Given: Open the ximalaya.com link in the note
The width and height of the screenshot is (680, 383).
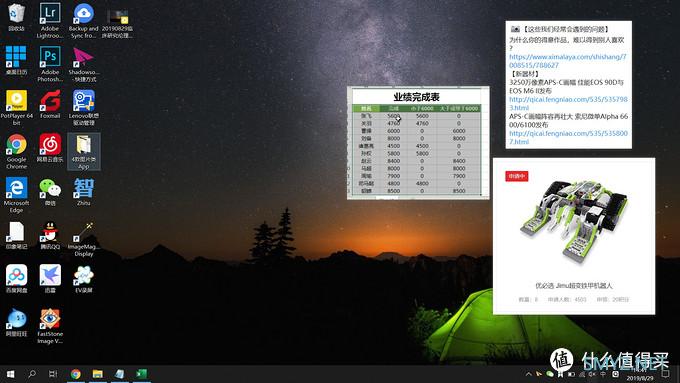Looking at the screenshot, I should (x=568, y=61).
